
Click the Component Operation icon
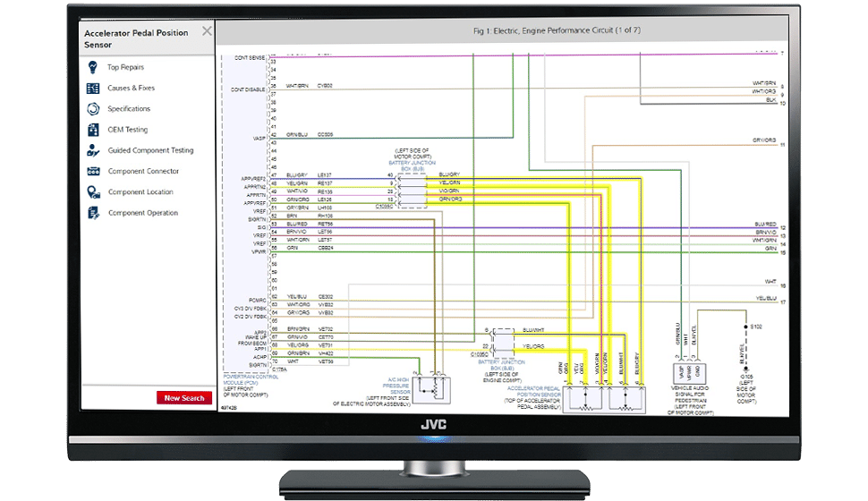point(93,213)
